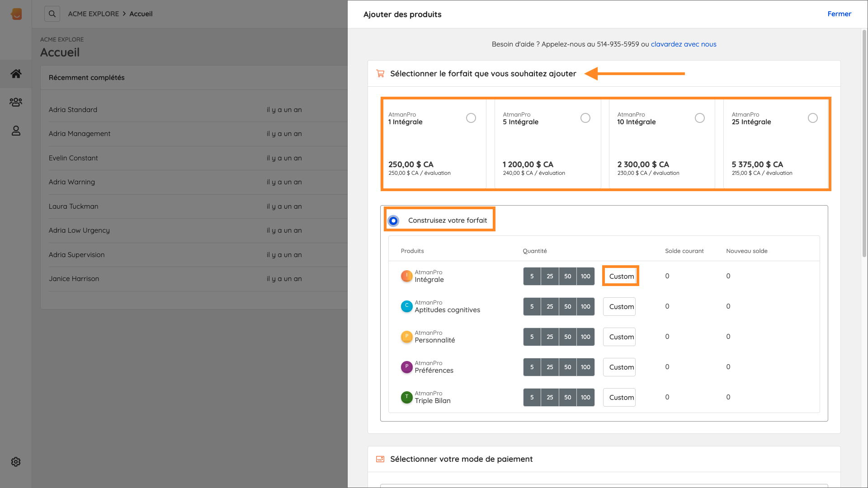Click the product panel vertical scrollbar

pos(864,144)
